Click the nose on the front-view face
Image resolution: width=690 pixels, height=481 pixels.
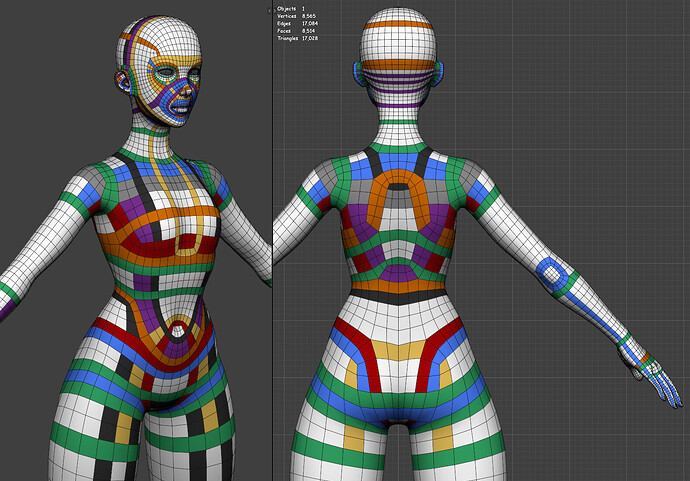tap(187, 91)
